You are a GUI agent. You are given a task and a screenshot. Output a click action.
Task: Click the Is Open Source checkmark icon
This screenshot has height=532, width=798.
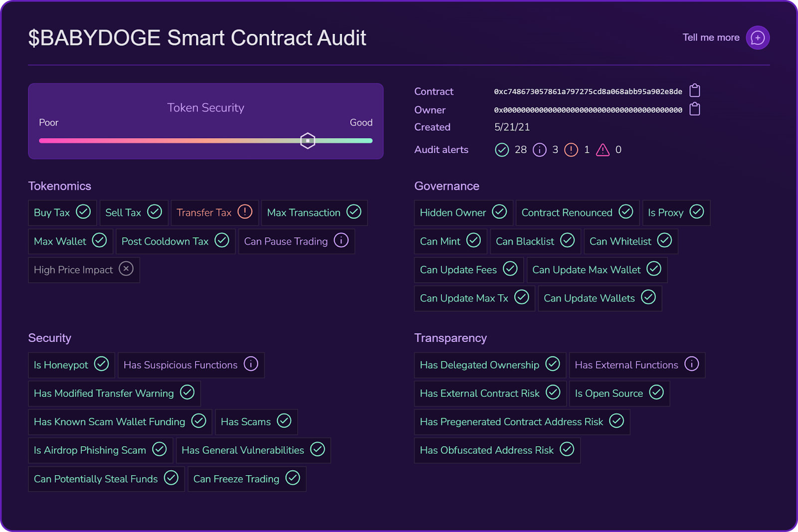click(656, 393)
